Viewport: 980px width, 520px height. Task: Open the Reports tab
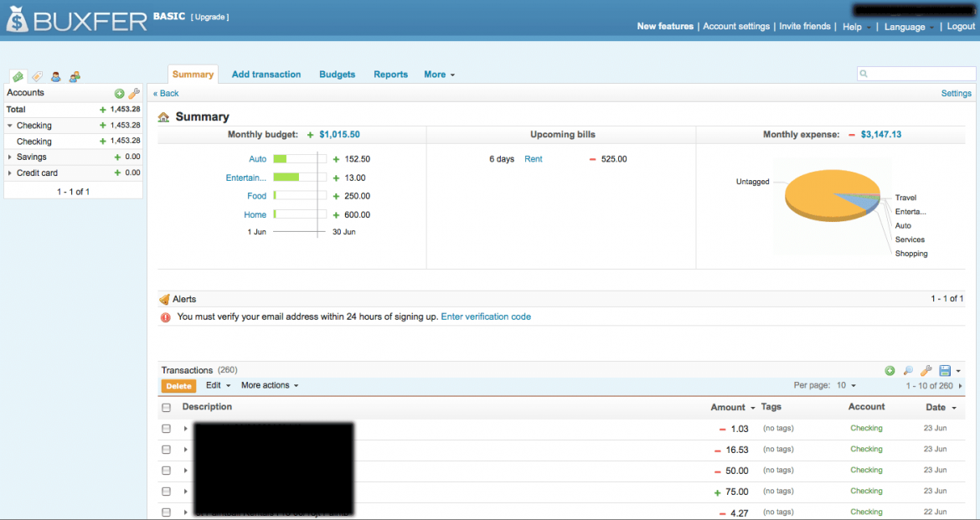pos(390,75)
